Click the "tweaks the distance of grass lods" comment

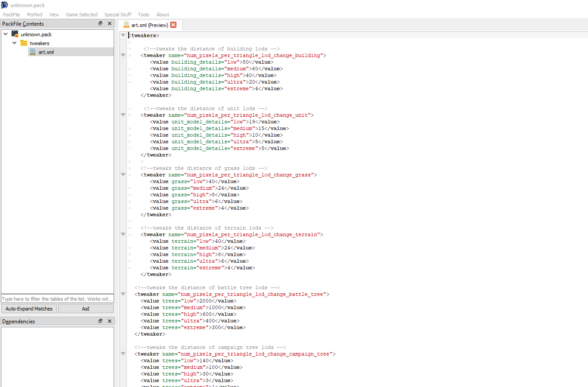[204, 168]
